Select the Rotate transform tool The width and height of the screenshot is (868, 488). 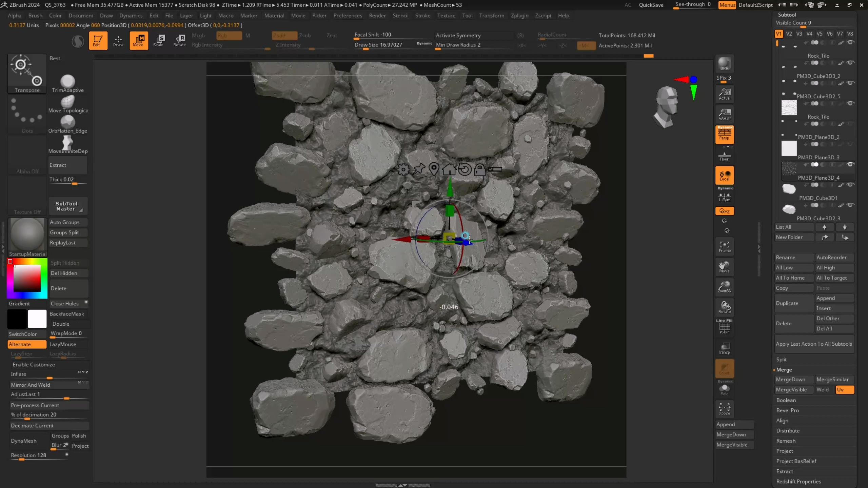pos(179,40)
